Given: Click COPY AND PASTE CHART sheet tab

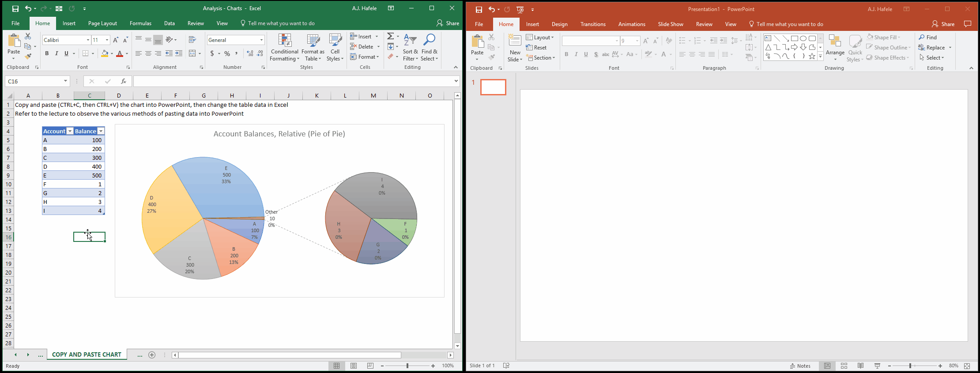Looking at the screenshot, I should (87, 354).
